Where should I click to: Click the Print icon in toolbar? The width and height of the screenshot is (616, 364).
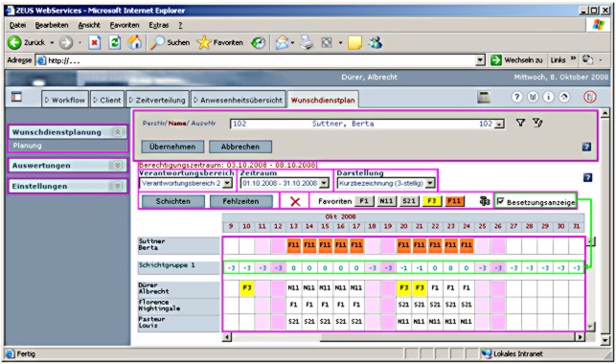[x=307, y=42]
